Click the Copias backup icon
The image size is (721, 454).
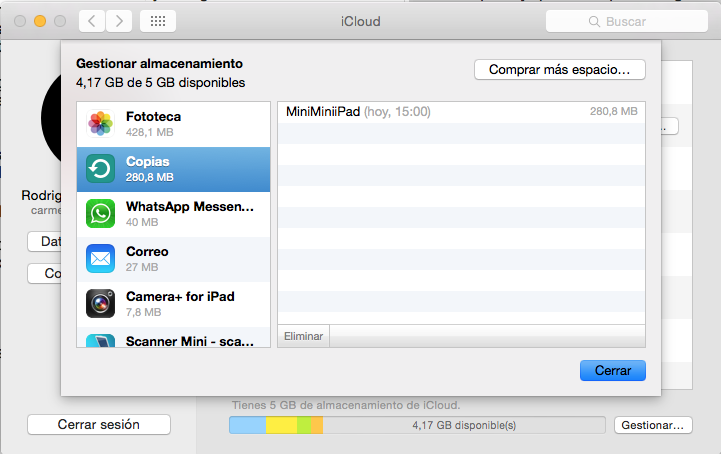tap(100, 169)
